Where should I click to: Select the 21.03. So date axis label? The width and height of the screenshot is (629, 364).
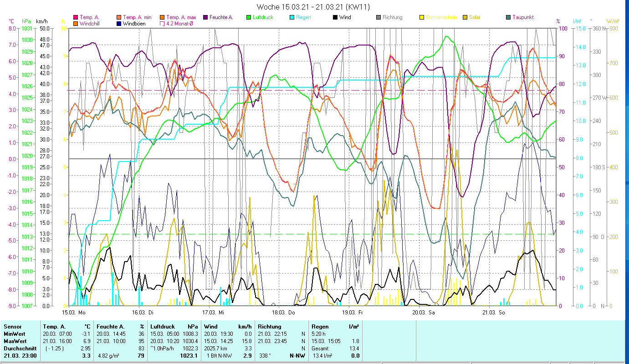coord(494,313)
